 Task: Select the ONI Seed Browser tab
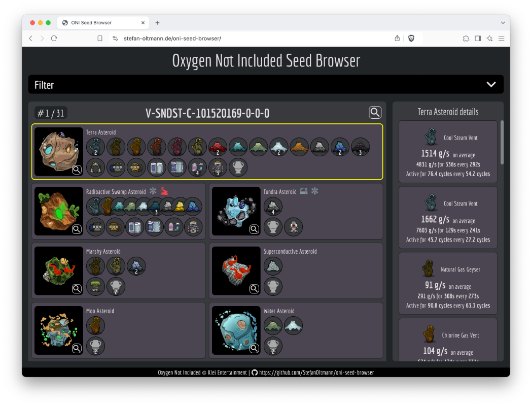pyautogui.click(x=103, y=23)
